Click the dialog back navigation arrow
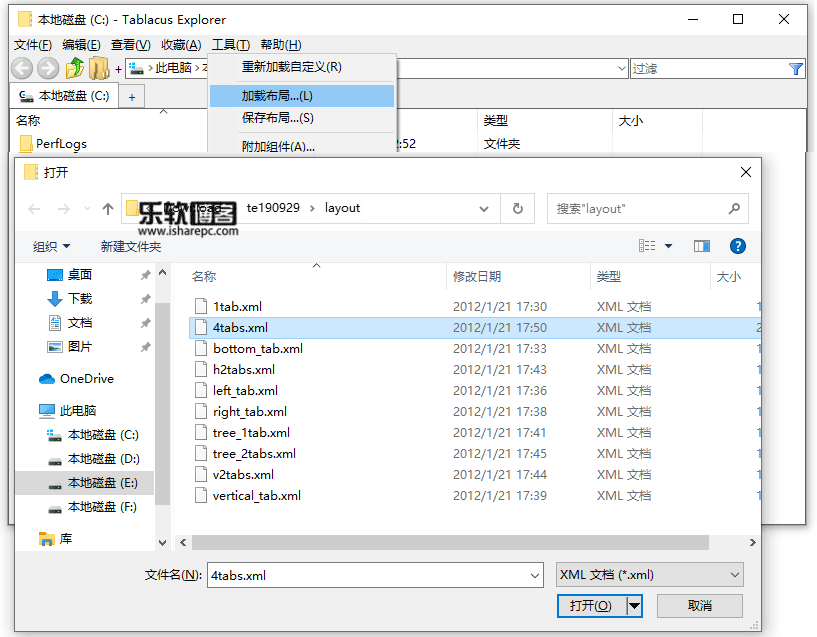 34,209
